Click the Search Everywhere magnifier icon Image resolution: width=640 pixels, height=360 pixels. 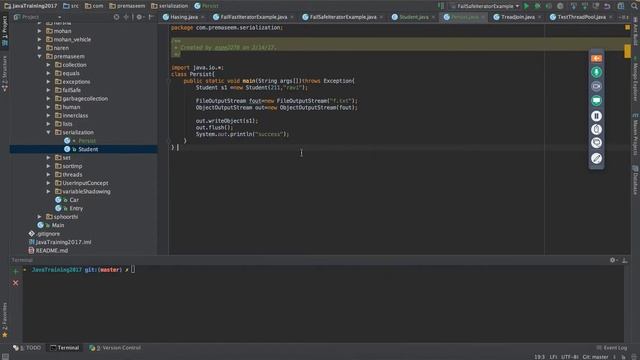coord(634,6)
